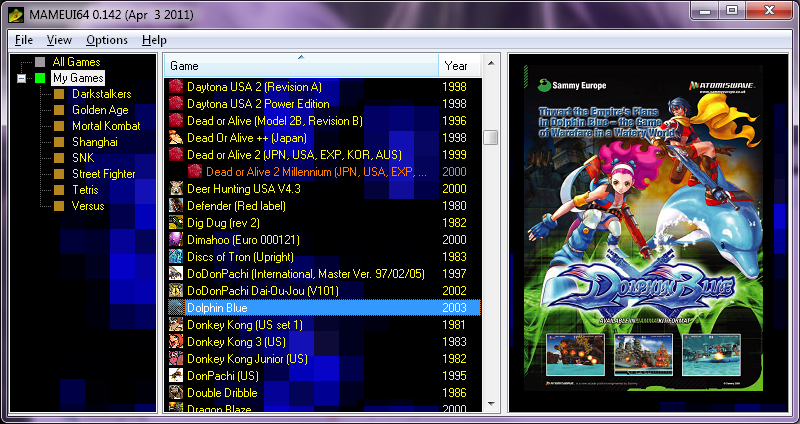Click year 1986 in Double Dribble row
This screenshot has width=800, height=424.
pos(454,393)
